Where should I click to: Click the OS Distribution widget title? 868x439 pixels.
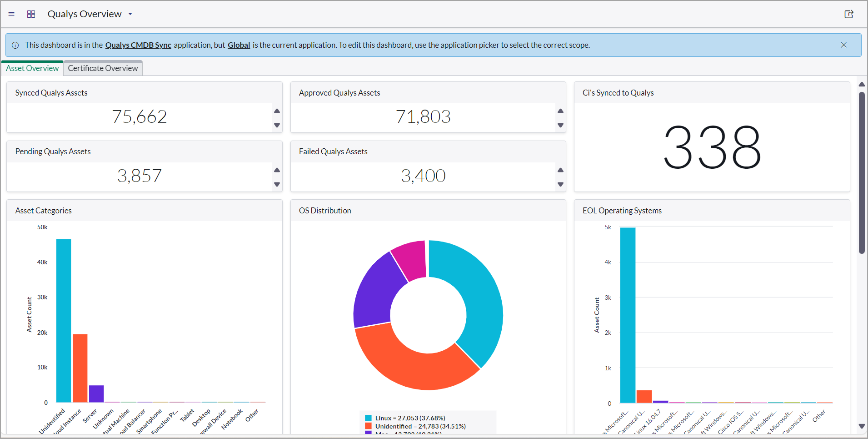[325, 211]
